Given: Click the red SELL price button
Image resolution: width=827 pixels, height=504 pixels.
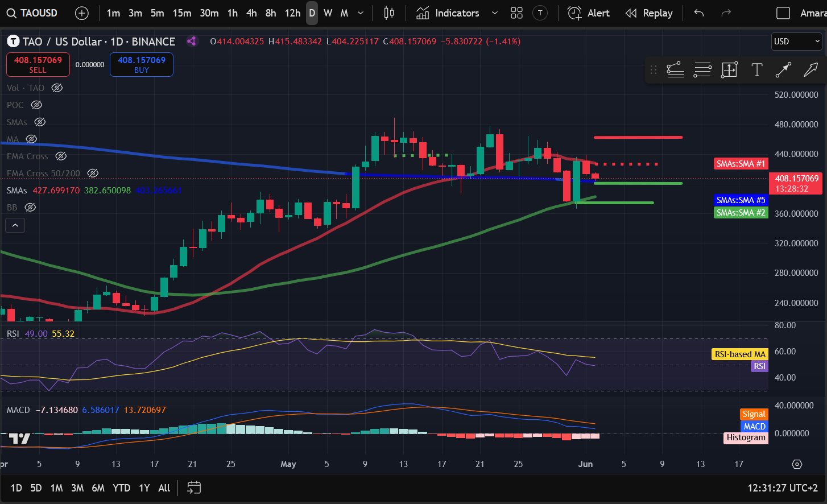Looking at the screenshot, I should pyautogui.click(x=38, y=64).
